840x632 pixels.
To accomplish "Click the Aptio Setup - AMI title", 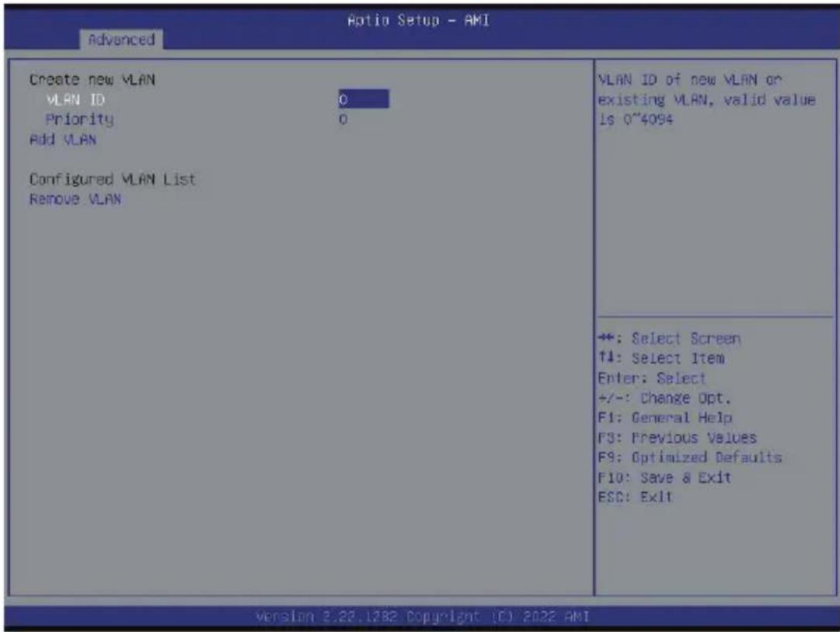I will tap(418, 20).
